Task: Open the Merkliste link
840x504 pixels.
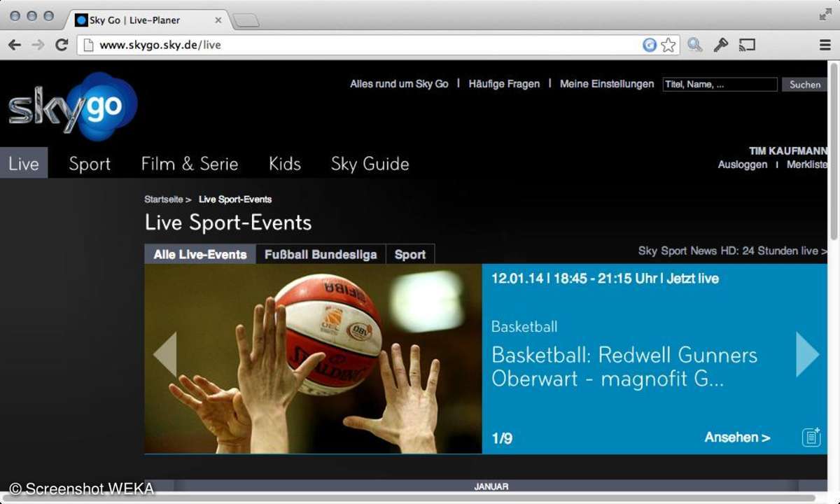Action: coord(807,164)
